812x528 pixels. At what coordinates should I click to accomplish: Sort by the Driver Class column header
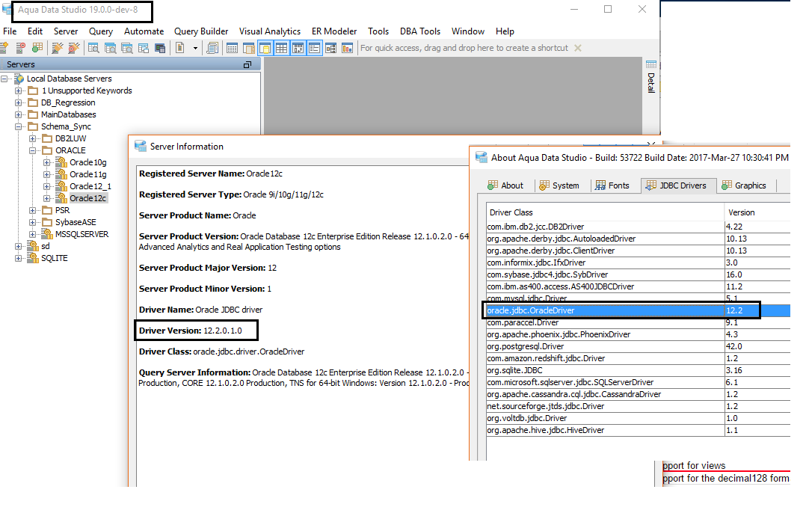605,212
